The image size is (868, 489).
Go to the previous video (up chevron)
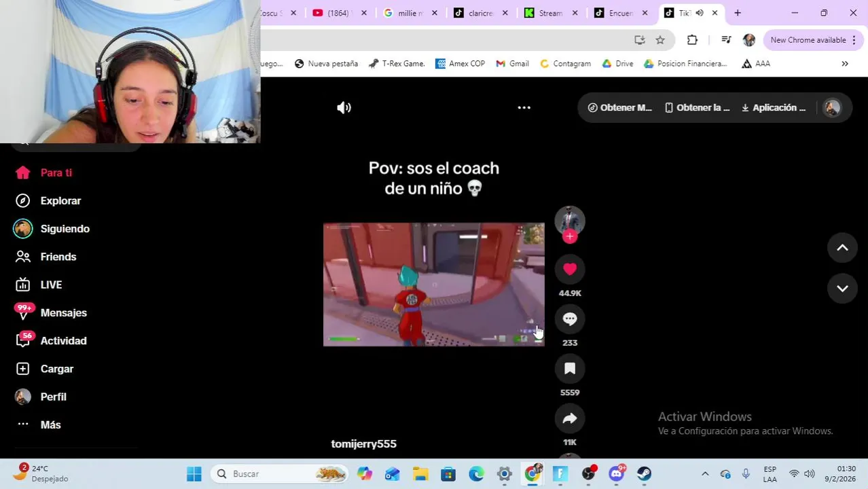click(842, 248)
